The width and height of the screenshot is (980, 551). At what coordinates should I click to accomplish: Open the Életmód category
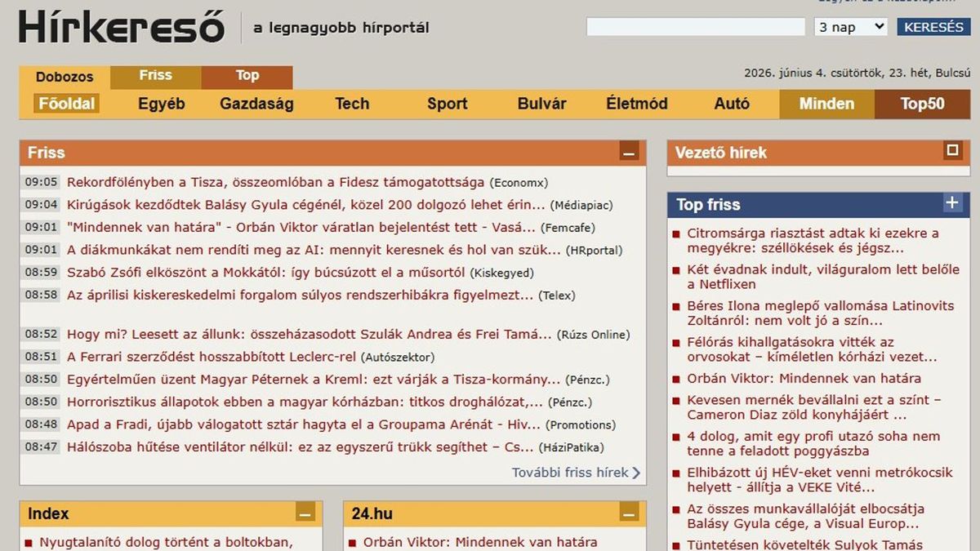(637, 104)
